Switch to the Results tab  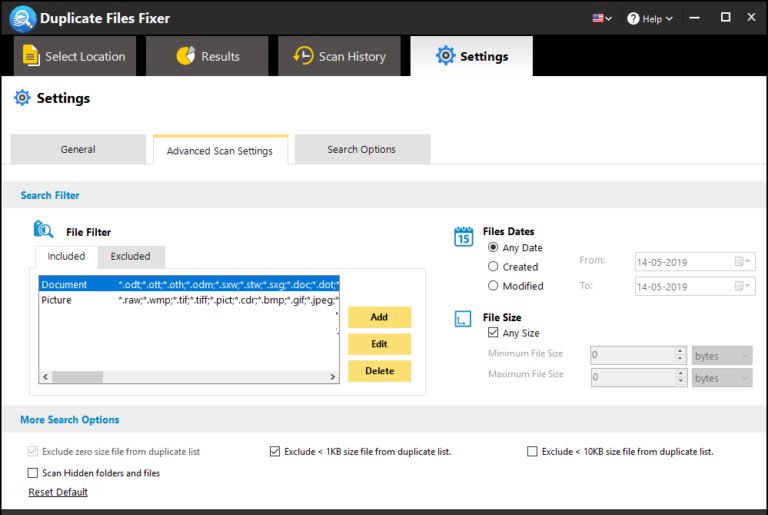click(207, 56)
